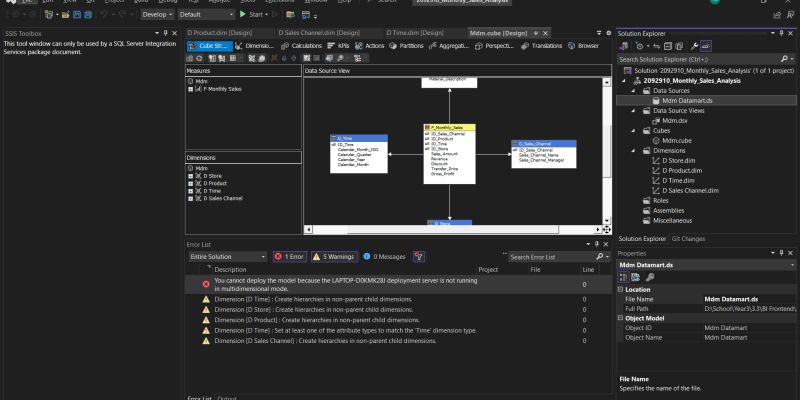Open the Develop configuration dropdown
The width and height of the screenshot is (800, 400).
pos(157,15)
